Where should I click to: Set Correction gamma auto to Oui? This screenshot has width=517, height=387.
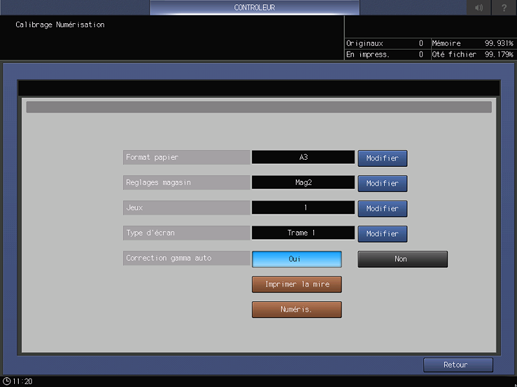point(297,259)
